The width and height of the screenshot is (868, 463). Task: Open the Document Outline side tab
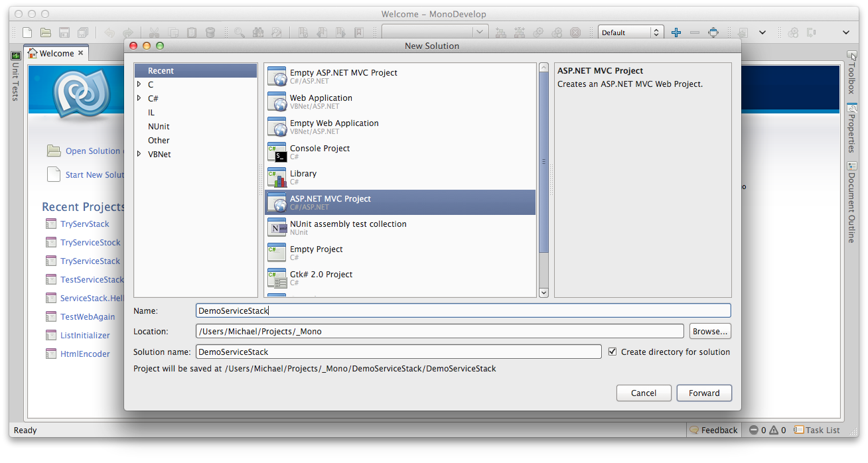(x=851, y=202)
